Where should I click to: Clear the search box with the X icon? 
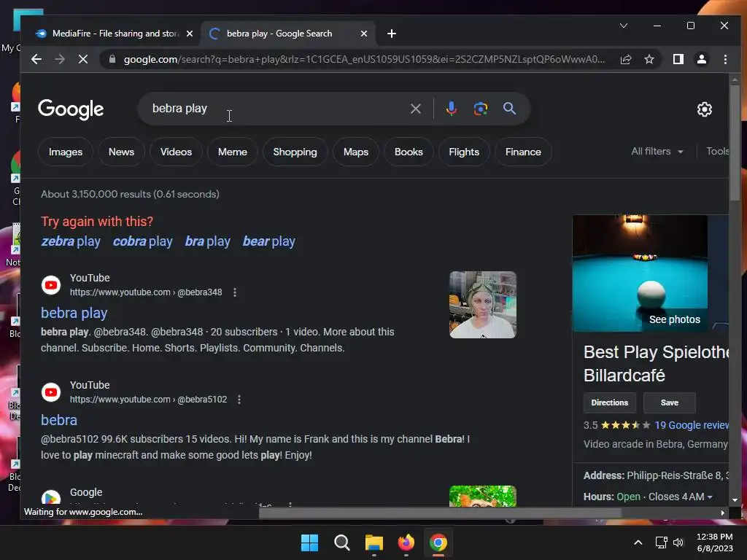tap(415, 109)
